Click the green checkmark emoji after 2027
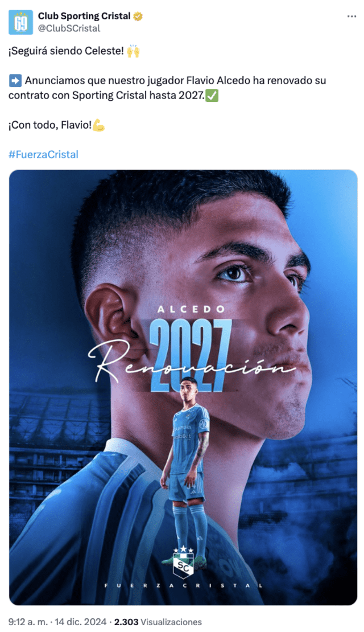 pyautogui.click(x=212, y=96)
